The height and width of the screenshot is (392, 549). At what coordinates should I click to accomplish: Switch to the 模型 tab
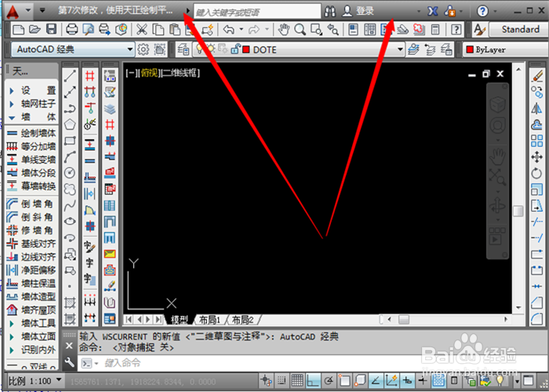tap(180, 320)
